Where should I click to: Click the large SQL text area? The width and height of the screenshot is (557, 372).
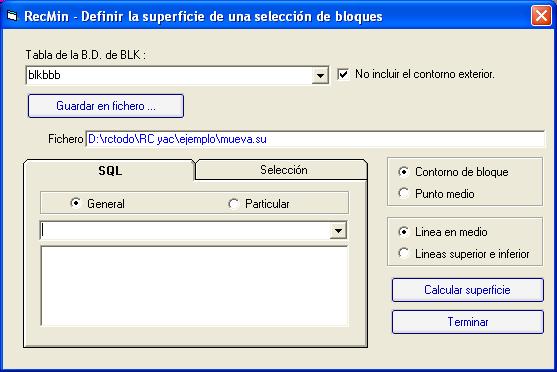[x=195, y=286]
